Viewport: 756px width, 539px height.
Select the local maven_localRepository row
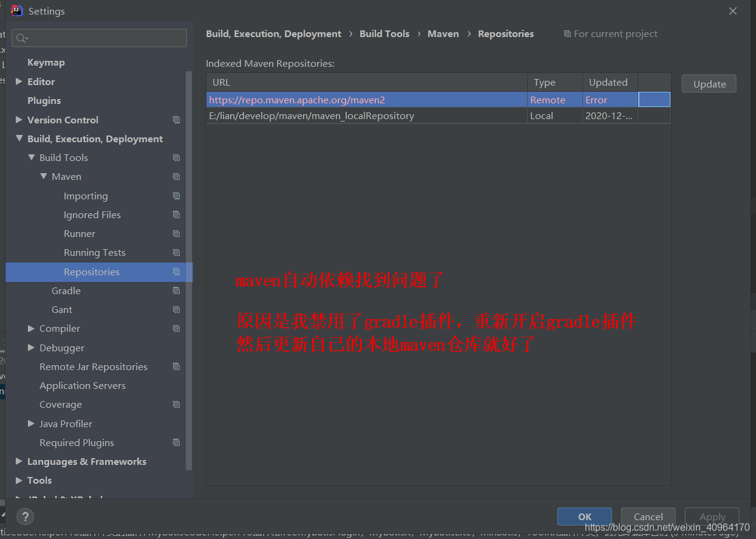(438, 115)
